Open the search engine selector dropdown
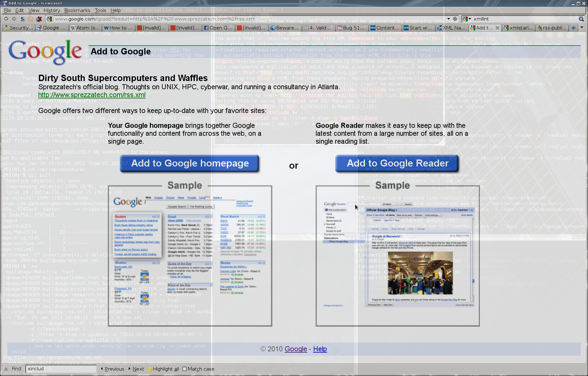 coord(467,19)
